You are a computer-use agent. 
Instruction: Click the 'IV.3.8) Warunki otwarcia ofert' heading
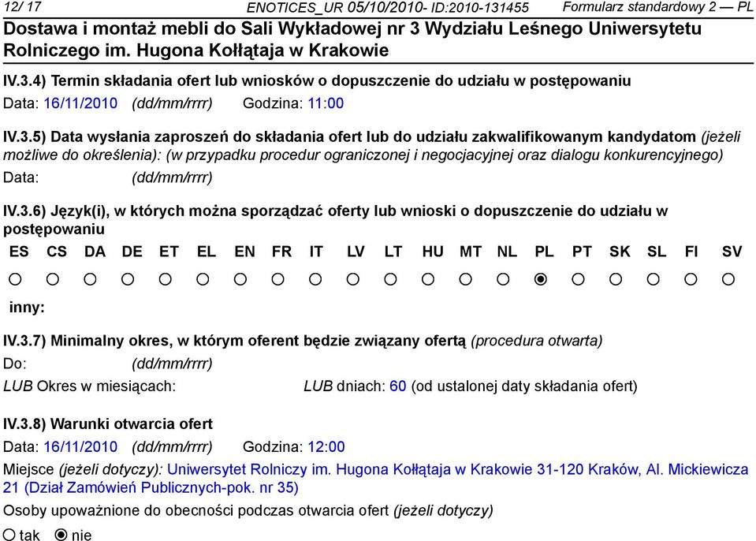click(x=108, y=423)
